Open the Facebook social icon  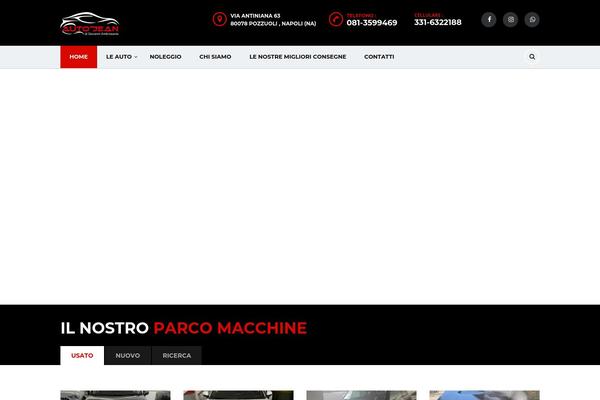489,20
